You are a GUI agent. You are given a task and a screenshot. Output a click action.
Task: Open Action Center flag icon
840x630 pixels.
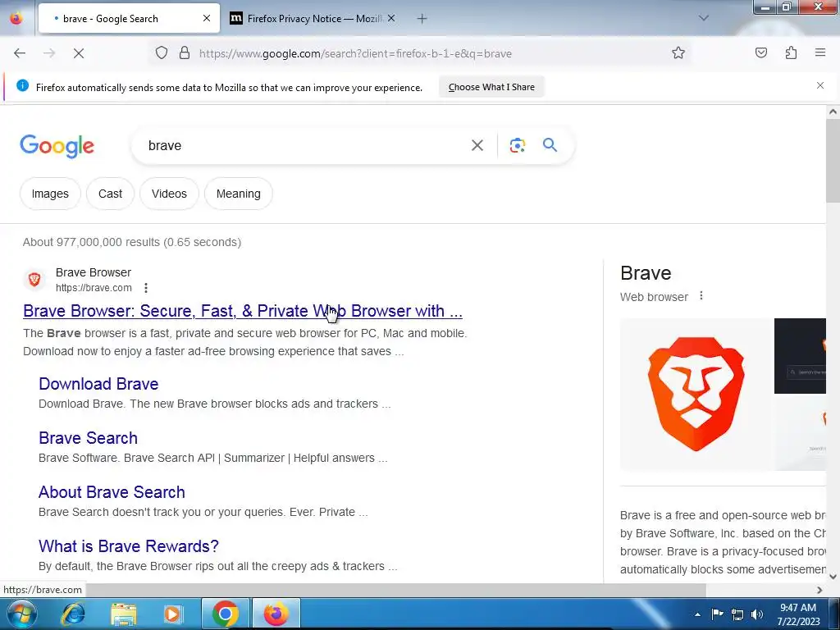pyautogui.click(x=717, y=614)
